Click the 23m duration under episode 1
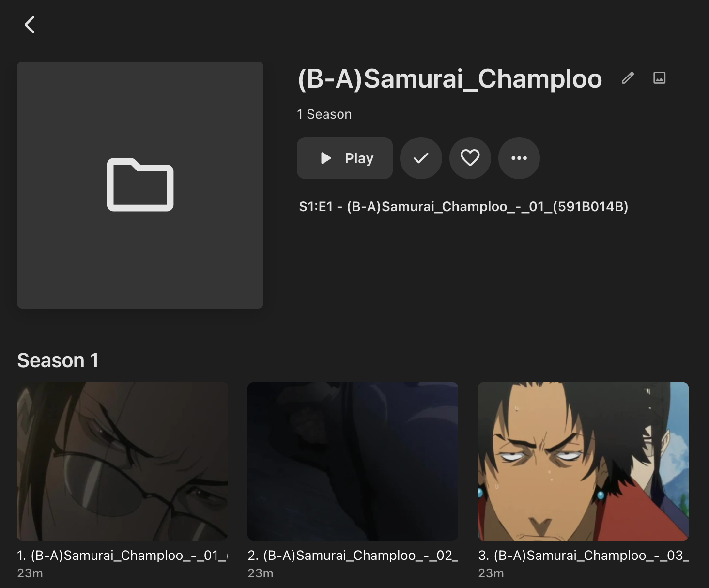 pyautogui.click(x=30, y=573)
